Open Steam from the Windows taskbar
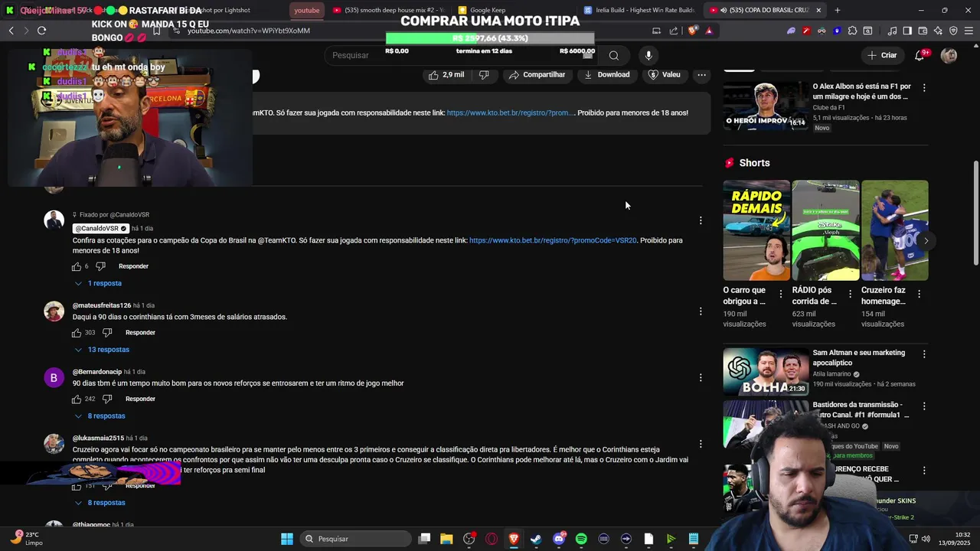This screenshot has height=551, width=980. 536,539
